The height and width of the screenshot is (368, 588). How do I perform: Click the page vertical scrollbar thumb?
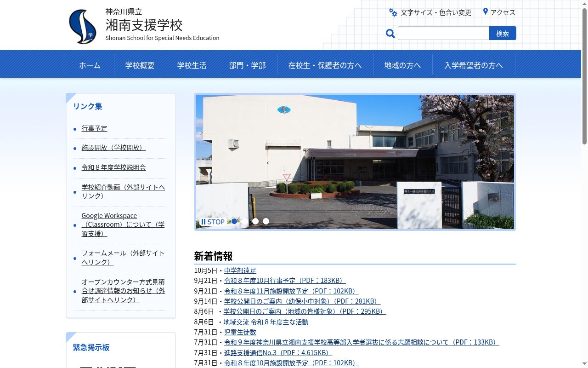[584, 76]
